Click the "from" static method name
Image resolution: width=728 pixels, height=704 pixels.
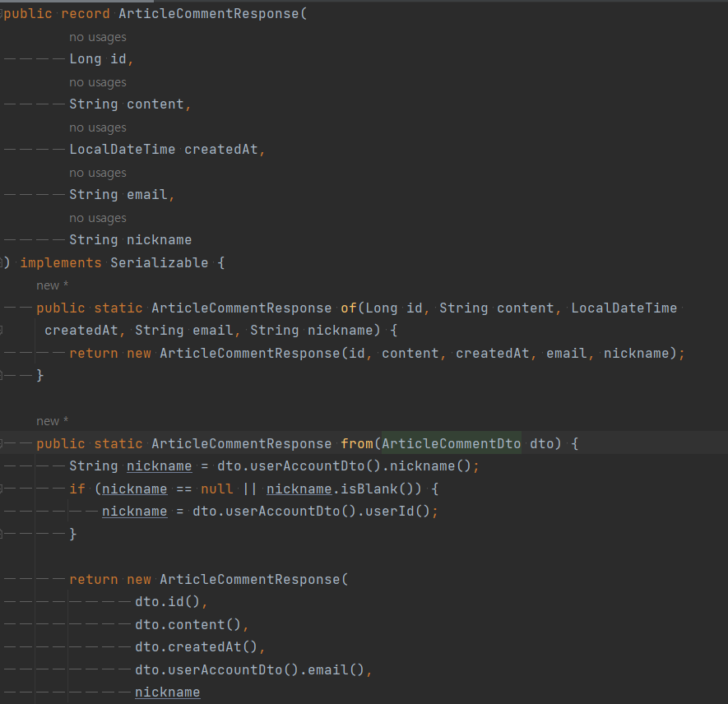point(356,443)
